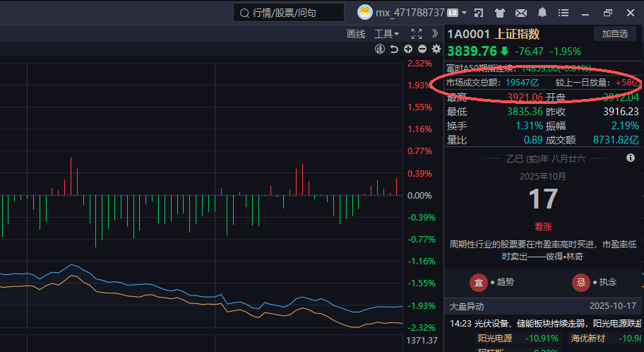Open the messages envelope icon
Viewport: 644px width, 352px height.
tap(521, 13)
